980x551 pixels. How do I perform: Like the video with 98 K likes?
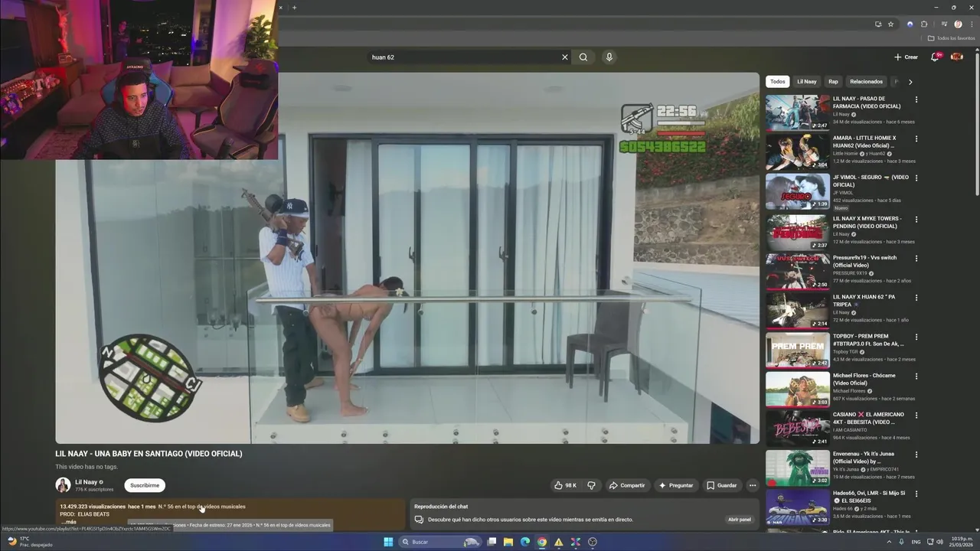(566, 485)
